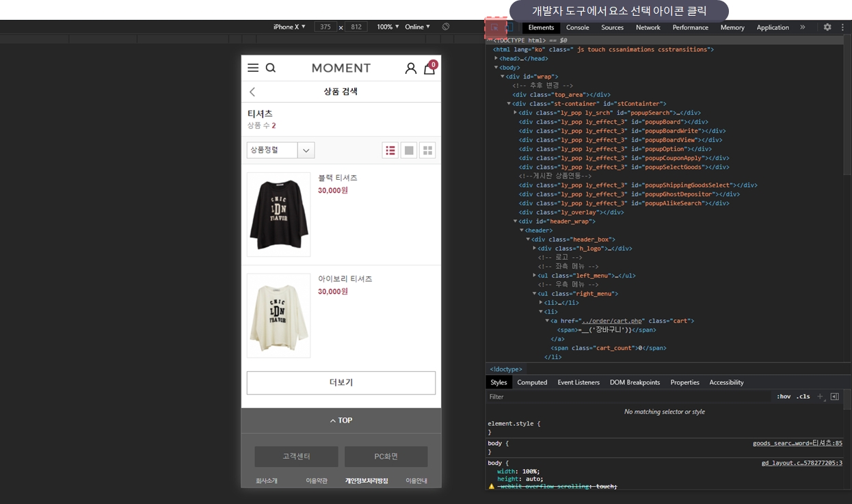Open the Computed styles tab
Image resolution: width=852 pixels, height=504 pixels.
532,382
